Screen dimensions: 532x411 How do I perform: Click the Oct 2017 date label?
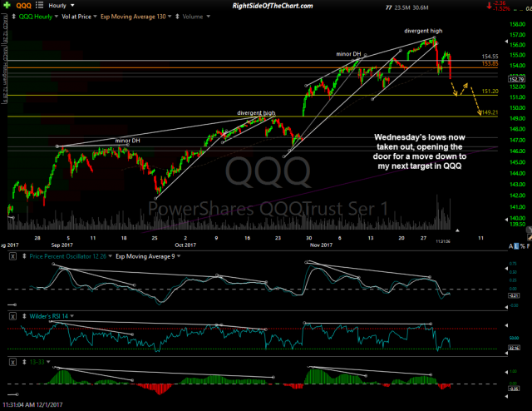[x=185, y=245]
